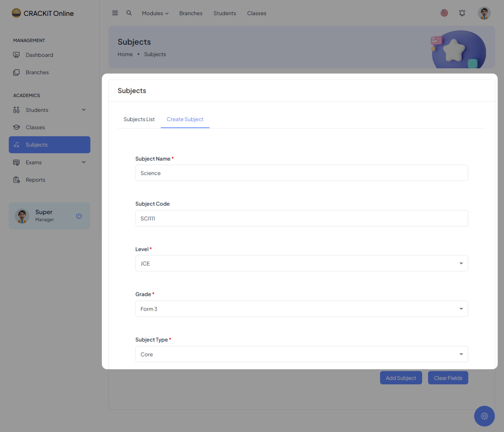
Task: Expand the Exams sidebar submenu chevron
Action: (84, 162)
